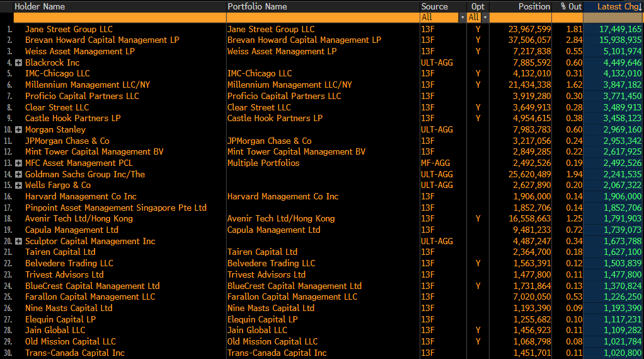Open the Source filter dropdown
Image resolution: width=644 pixels, height=359 pixels.
pyautogui.click(x=463, y=18)
